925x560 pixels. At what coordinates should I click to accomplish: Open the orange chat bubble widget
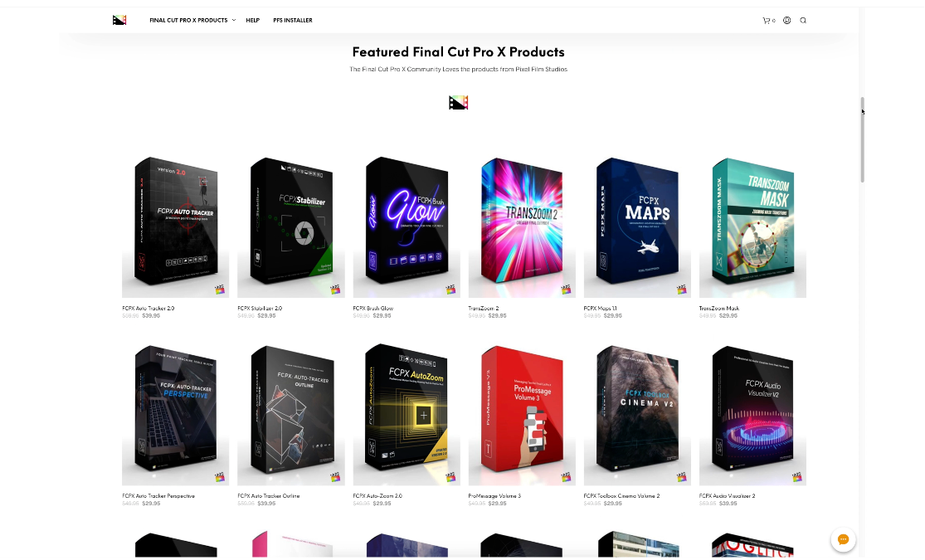pyautogui.click(x=843, y=539)
